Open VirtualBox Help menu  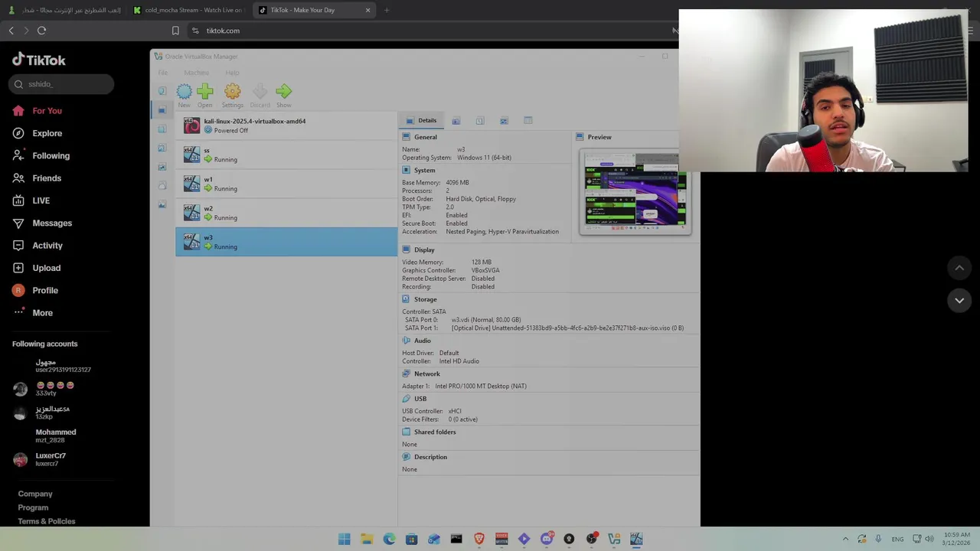[x=232, y=73]
